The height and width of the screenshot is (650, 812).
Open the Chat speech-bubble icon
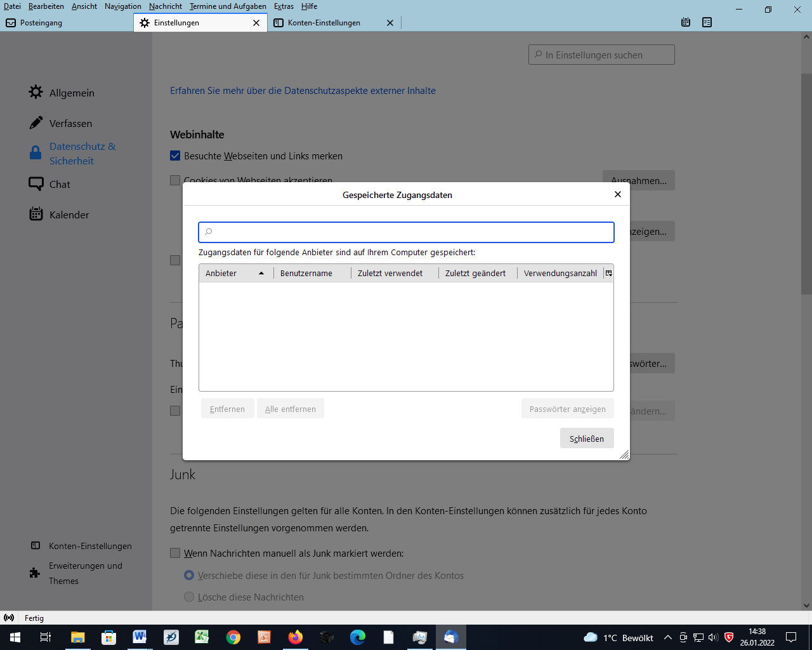click(x=36, y=184)
